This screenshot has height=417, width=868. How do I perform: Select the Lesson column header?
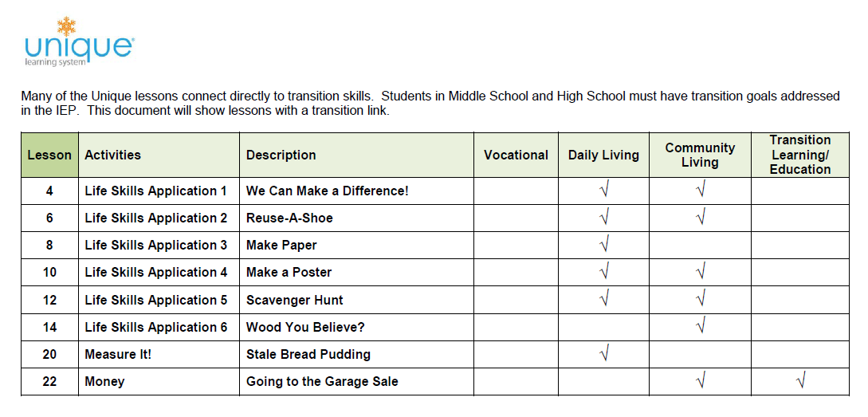[x=49, y=155]
